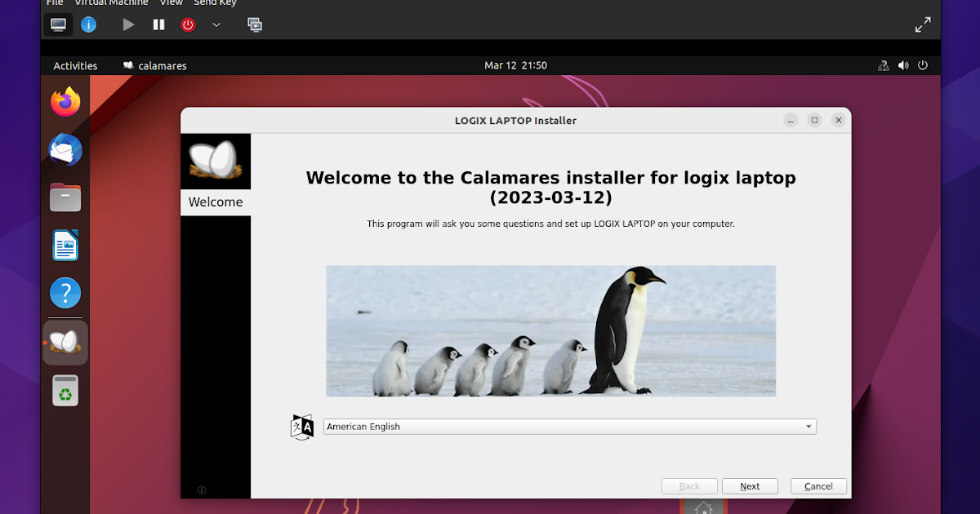Viewport: 980px width, 514px height.
Task: Open the clock showing Mar 12 21:50
Action: 515,65
